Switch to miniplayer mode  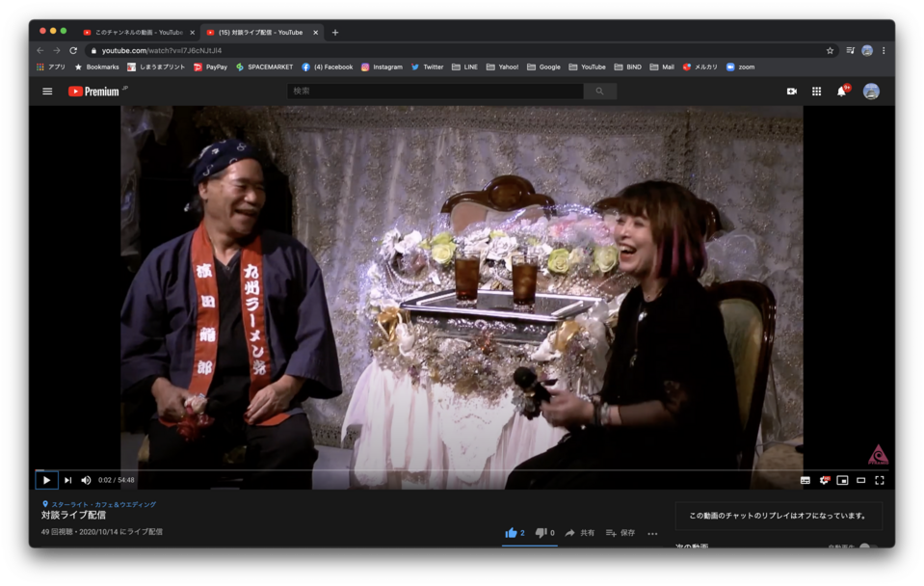pyautogui.click(x=842, y=480)
